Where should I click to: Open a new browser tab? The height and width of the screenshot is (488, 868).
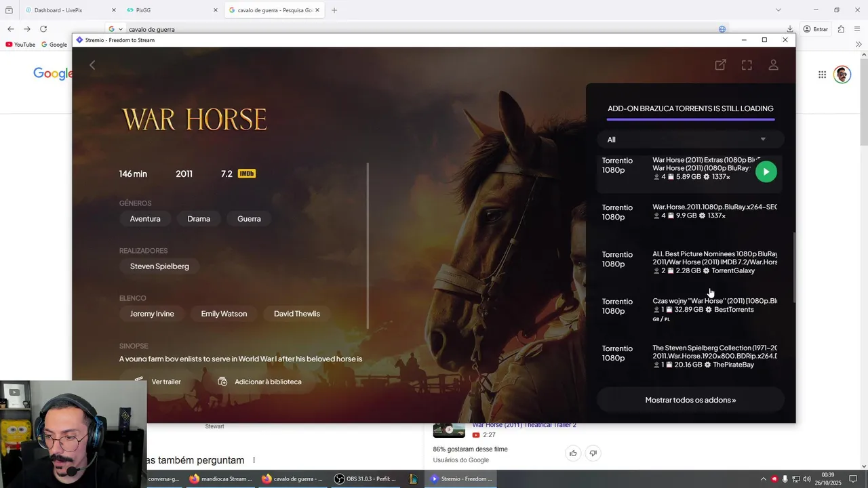coord(334,10)
